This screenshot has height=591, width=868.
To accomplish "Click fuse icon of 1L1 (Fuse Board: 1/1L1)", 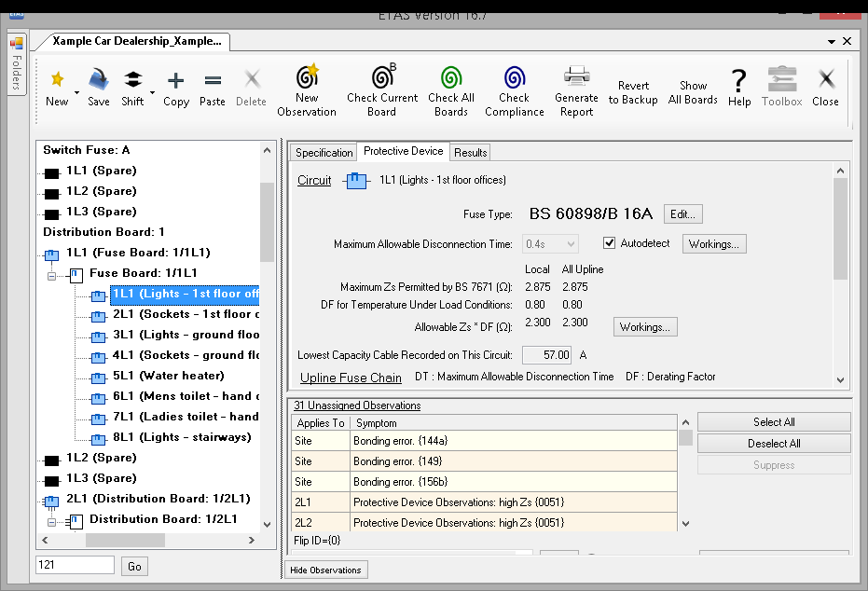I will (x=51, y=255).
